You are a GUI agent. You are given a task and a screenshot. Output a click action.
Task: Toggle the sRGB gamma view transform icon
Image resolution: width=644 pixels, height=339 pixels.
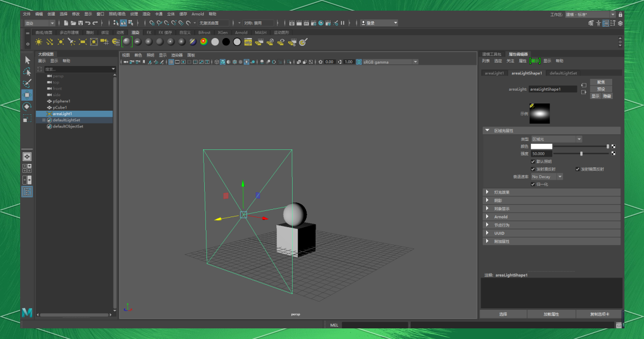pyautogui.click(x=359, y=62)
